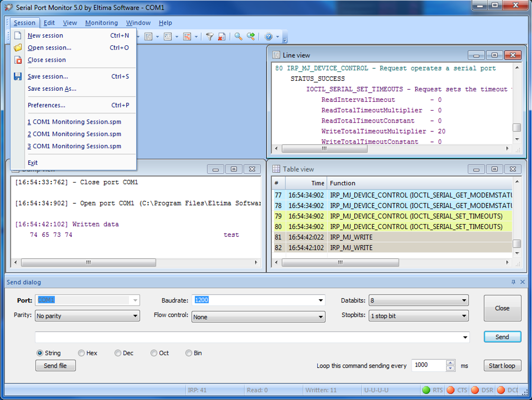Click the filter funnel toolbar icon

tap(209, 37)
